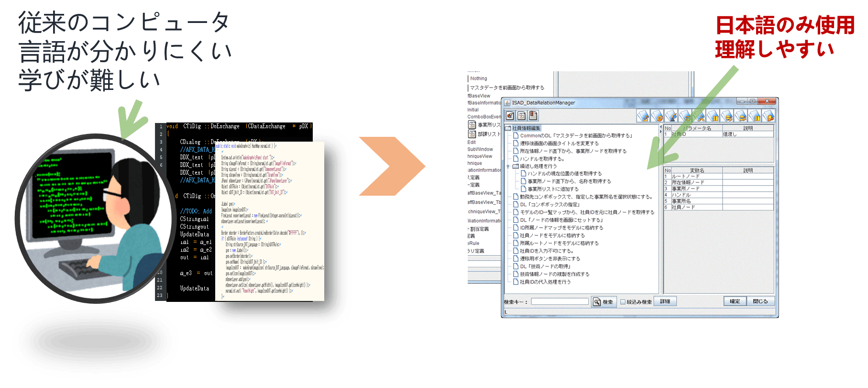Click the 詳細 button
This screenshot has height=388, width=868.
[x=665, y=301]
